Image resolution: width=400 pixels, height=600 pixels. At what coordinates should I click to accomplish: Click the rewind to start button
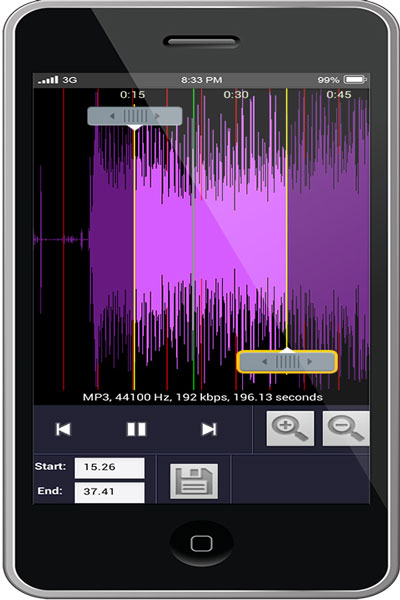(63, 429)
